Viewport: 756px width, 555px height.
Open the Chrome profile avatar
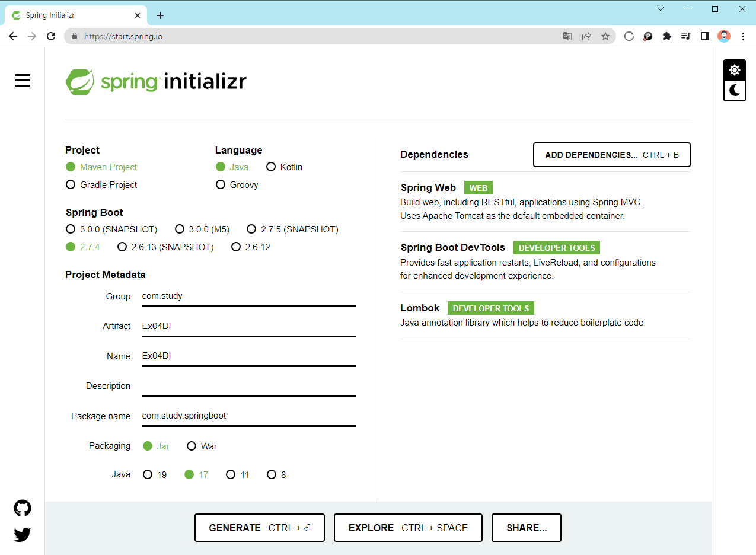point(724,36)
